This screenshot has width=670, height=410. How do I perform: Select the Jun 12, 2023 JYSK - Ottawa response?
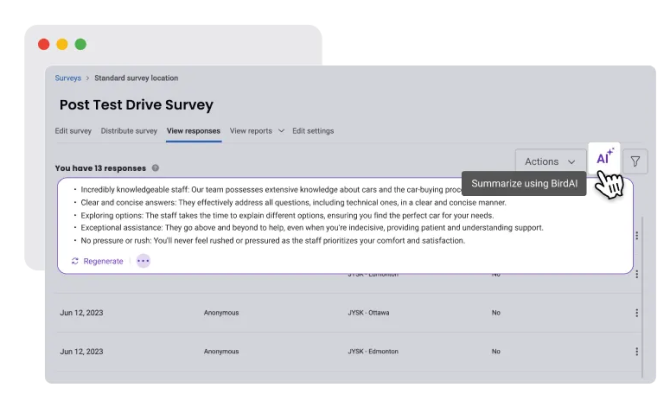[x=80, y=313]
